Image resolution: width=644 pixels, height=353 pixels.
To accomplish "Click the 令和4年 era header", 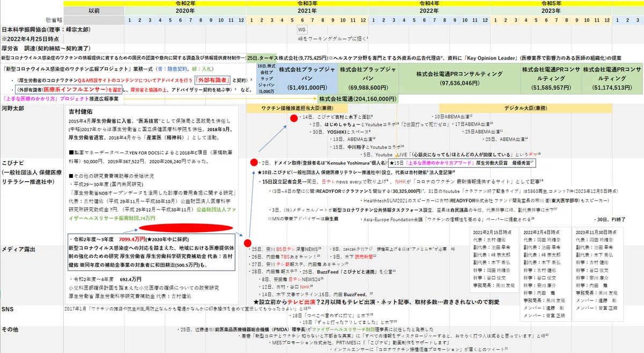I will 429,3.
